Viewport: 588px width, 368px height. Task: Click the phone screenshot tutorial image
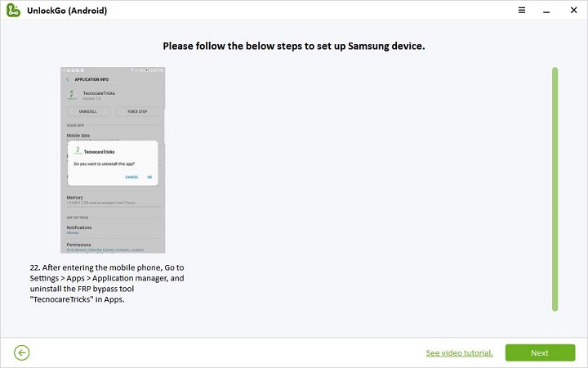point(113,160)
